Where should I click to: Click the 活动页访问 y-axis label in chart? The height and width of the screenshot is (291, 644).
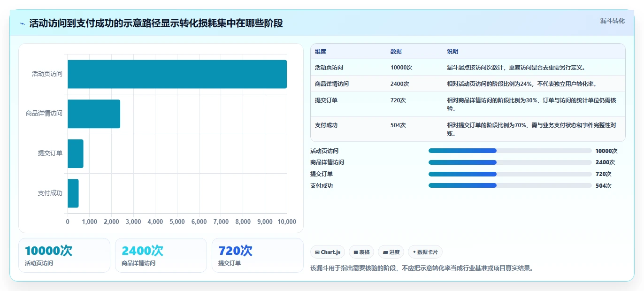(47, 74)
